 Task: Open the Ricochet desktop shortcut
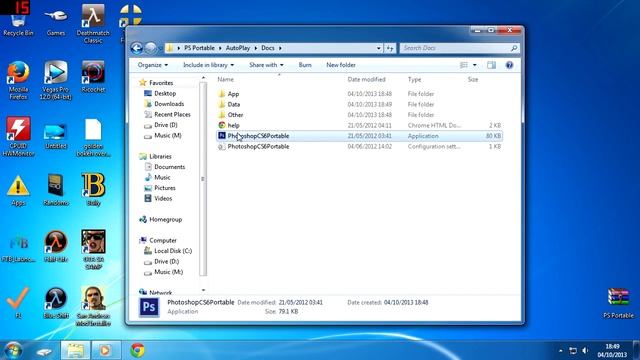(93, 77)
